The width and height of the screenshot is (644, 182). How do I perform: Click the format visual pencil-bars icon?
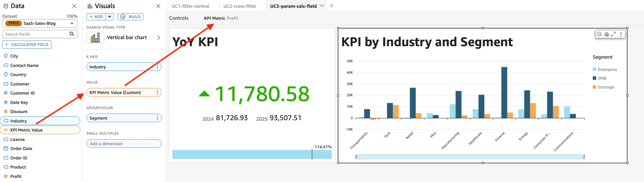606,34
